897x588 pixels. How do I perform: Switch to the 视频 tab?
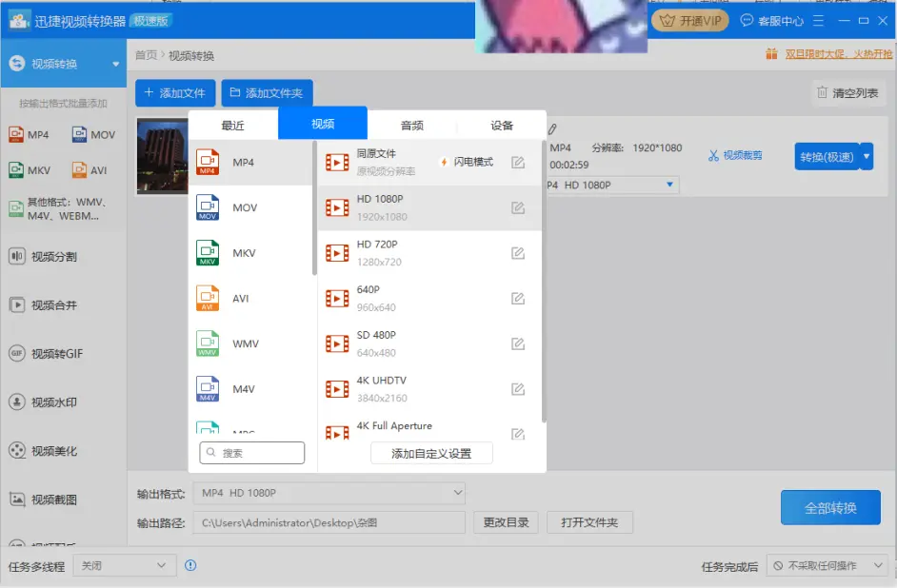pos(323,124)
